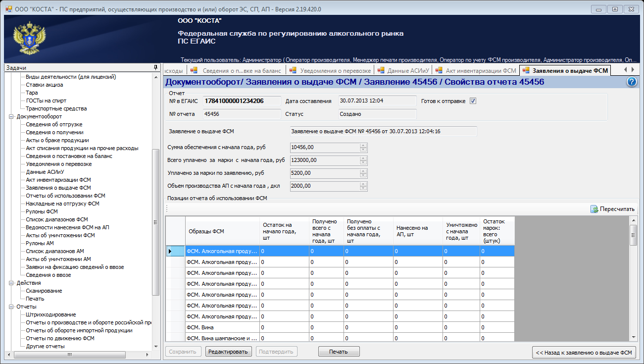
Task: Decrease Всего уплачено за марки with the down arrow
Action: click(363, 162)
